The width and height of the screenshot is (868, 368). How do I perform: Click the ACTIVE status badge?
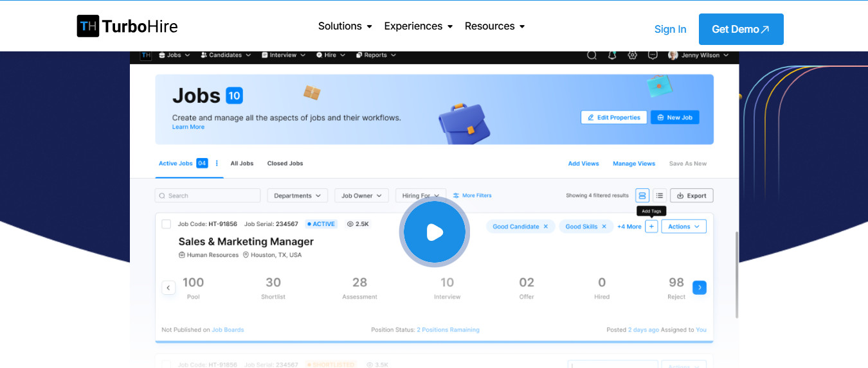pyautogui.click(x=321, y=224)
